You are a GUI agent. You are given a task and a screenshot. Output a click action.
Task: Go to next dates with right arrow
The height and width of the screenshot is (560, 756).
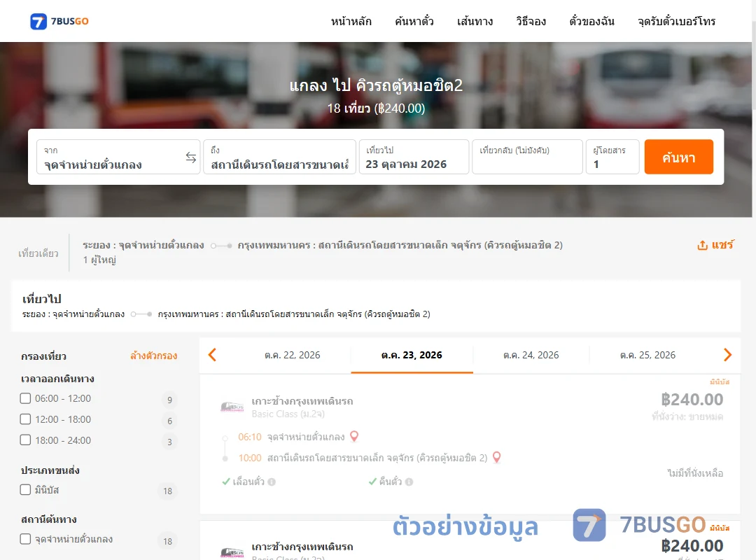coord(727,355)
